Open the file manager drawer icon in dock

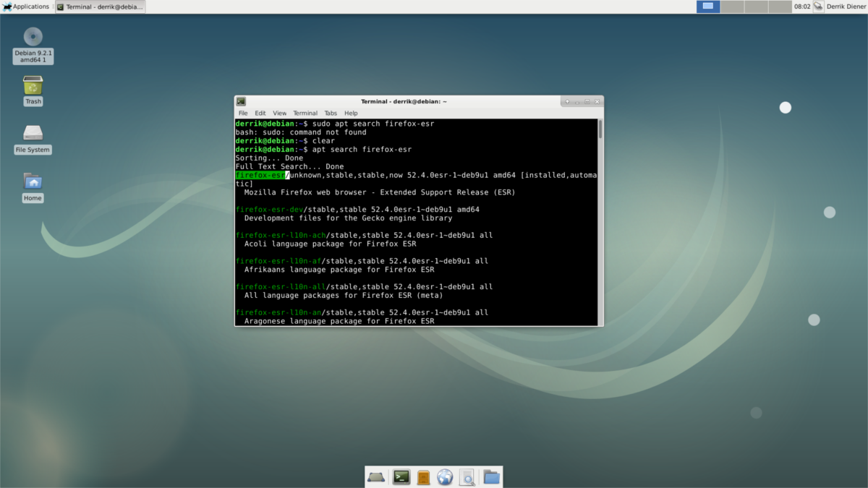point(423,476)
